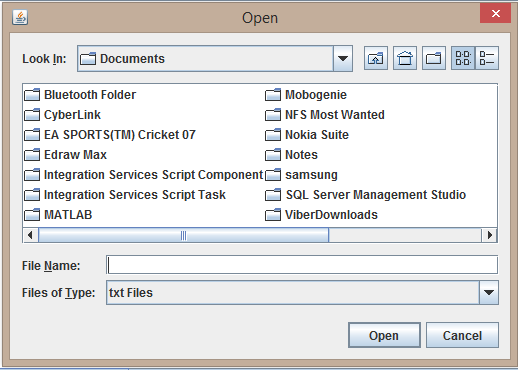Click the 'Nokia Suite' name
518x370 pixels.
pos(317,135)
